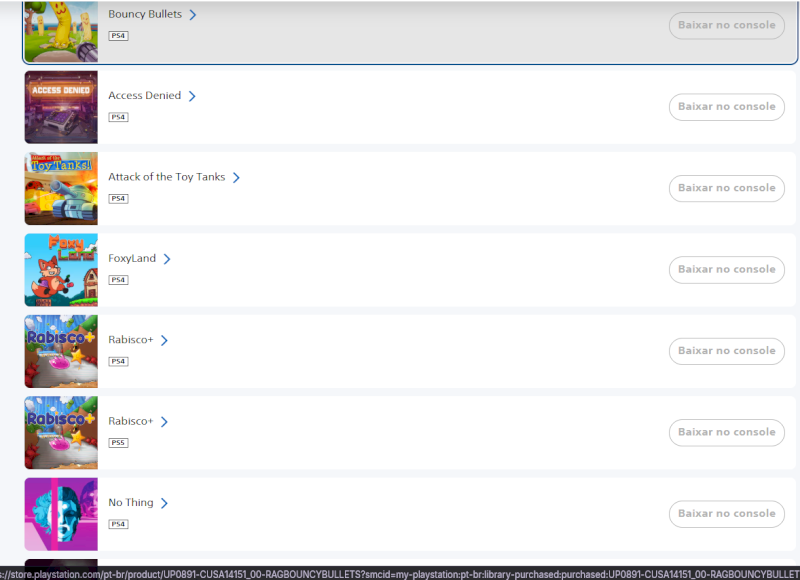Open the Rabisco+ title link tagged PS5
Viewport: 800px width, 580px height.
coord(131,421)
